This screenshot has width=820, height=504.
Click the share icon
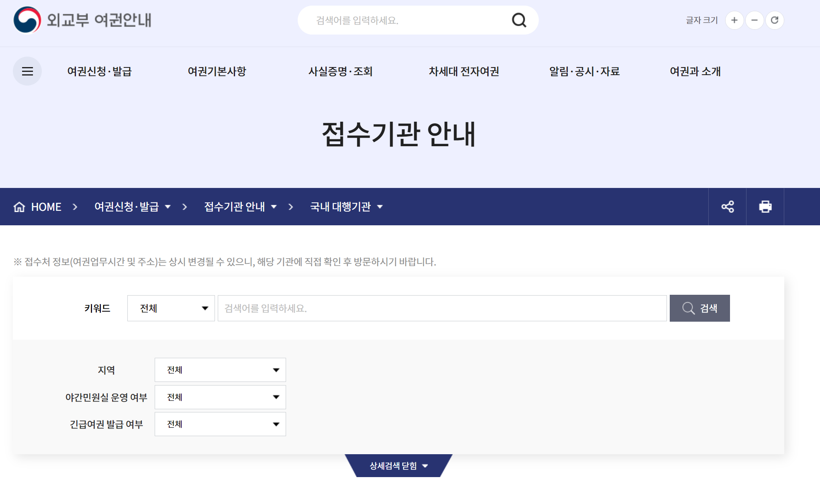727,206
